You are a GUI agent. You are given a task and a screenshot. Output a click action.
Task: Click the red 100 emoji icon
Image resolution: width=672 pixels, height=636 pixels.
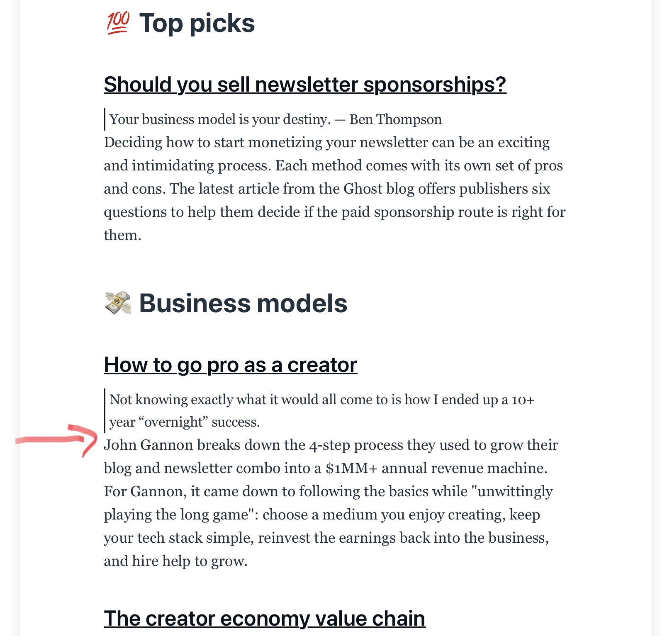(x=118, y=23)
